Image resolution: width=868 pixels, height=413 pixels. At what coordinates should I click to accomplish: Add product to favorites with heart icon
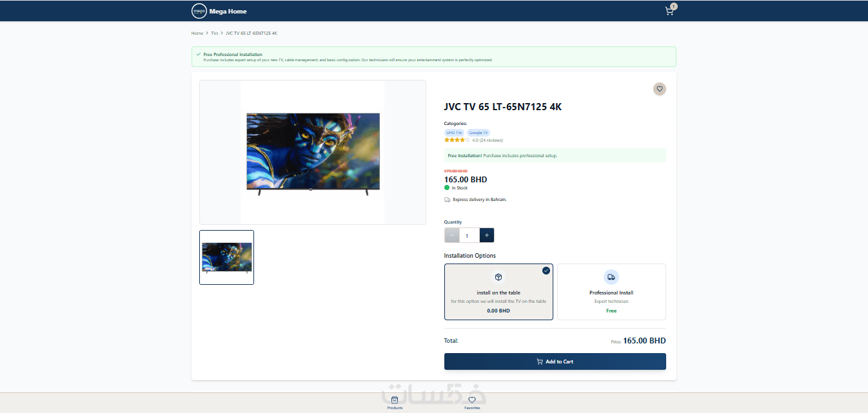point(659,89)
